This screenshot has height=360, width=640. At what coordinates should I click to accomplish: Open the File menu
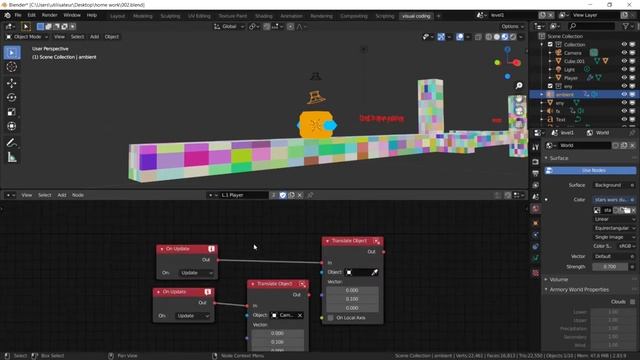[18, 15]
